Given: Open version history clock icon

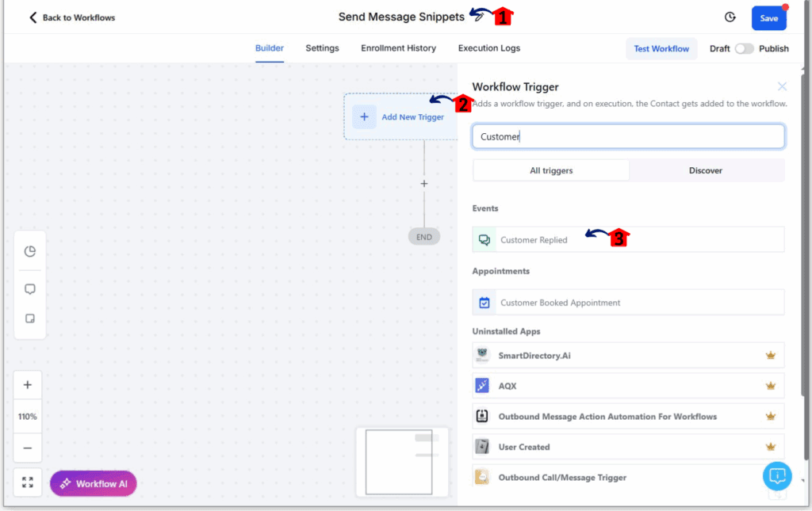Looking at the screenshot, I should point(730,17).
